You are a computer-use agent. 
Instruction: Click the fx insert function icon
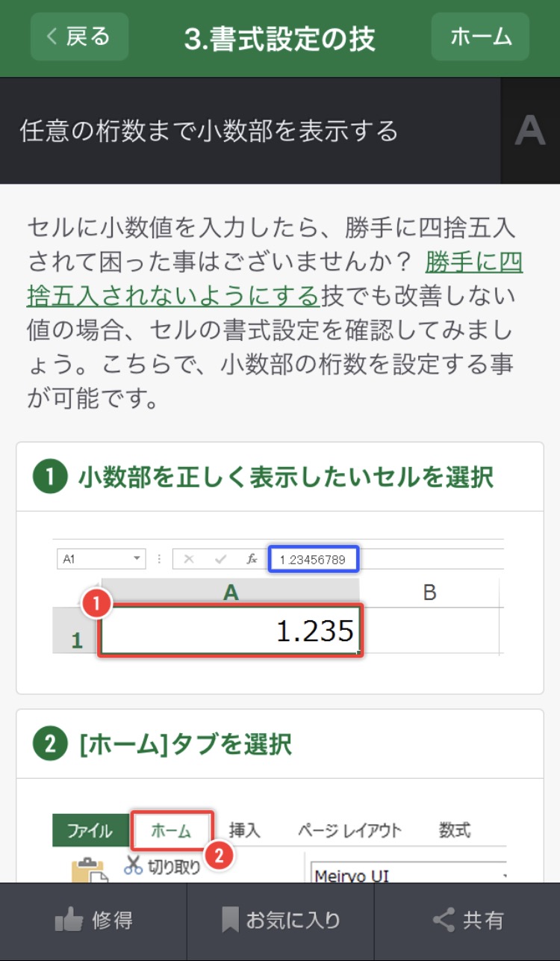252,559
